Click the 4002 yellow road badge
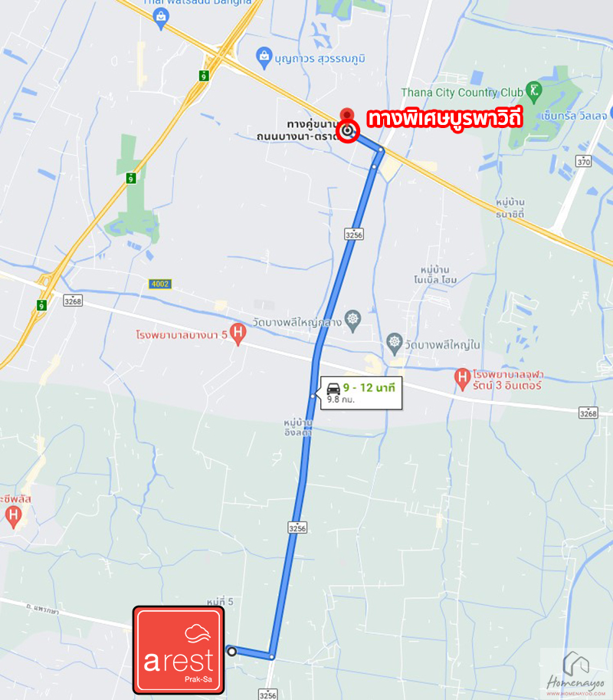The width and height of the screenshot is (613, 700). tap(160, 284)
